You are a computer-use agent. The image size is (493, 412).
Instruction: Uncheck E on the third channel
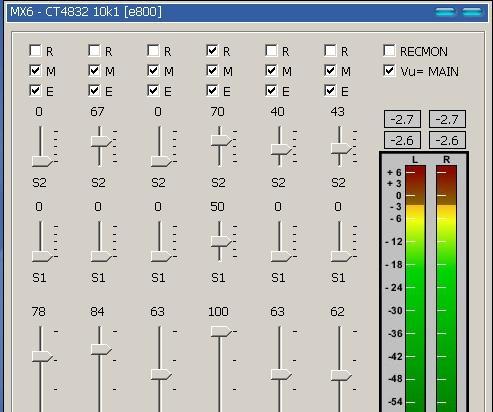point(153,90)
